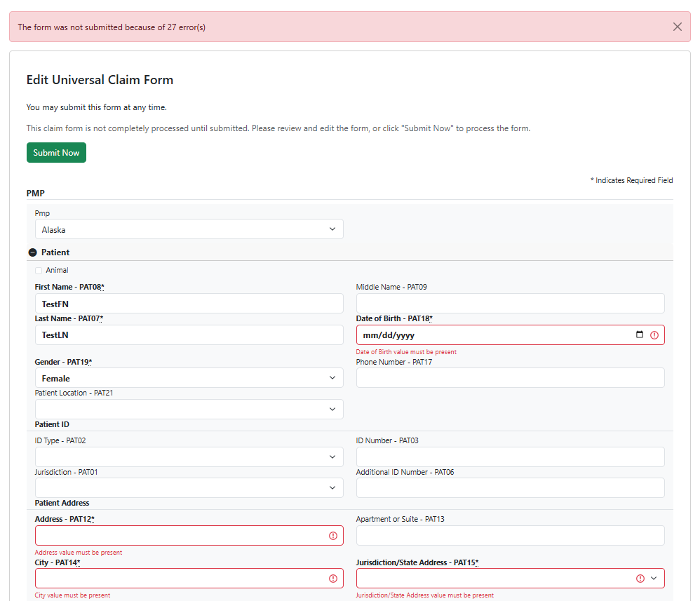Focus the Apartment or Suite PAT13 field
Viewport: 700px width, 601px height.
510,535
